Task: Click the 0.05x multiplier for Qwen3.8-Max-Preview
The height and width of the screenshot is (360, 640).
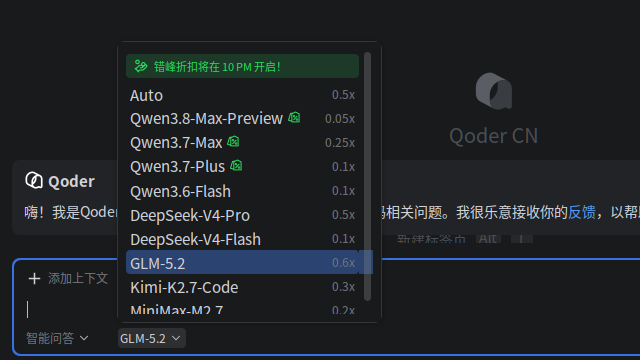Action: 340,119
